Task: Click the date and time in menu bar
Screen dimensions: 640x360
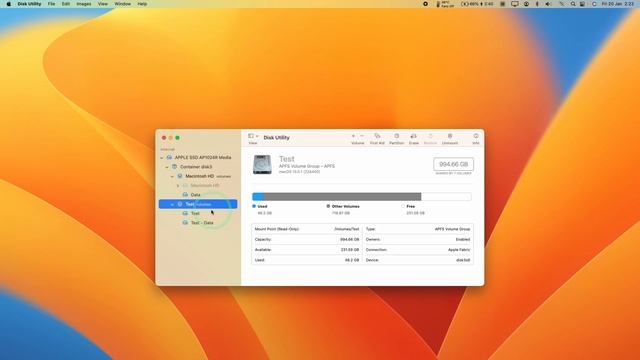Action: click(x=618, y=4)
